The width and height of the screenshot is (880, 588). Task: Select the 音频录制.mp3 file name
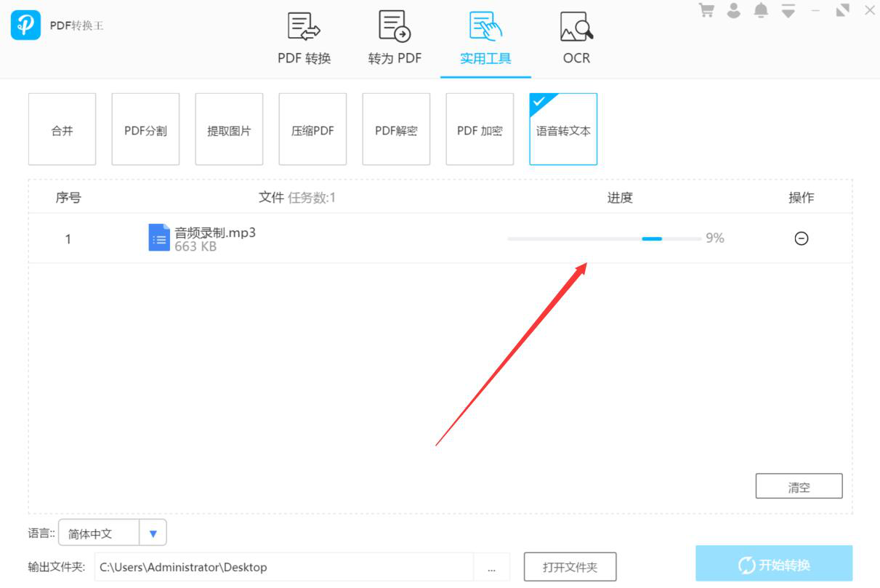215,233
